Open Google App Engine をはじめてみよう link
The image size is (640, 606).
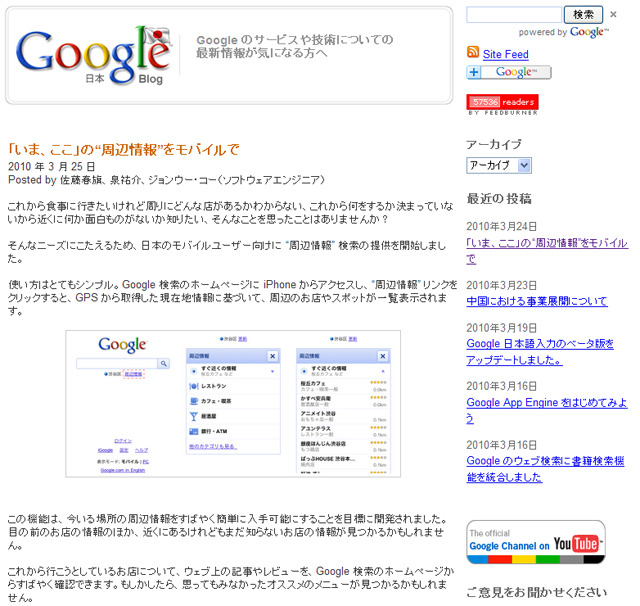[547, 410]
